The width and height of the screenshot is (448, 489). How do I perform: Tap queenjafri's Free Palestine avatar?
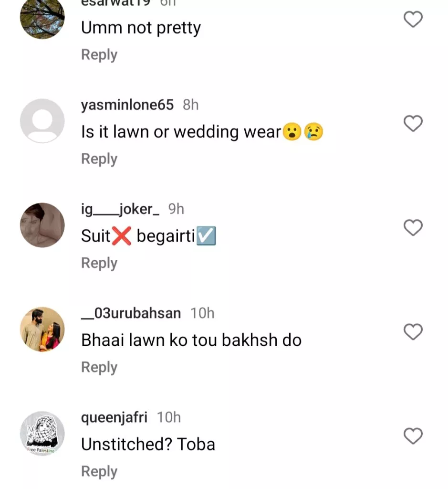[x=42, y=433]
